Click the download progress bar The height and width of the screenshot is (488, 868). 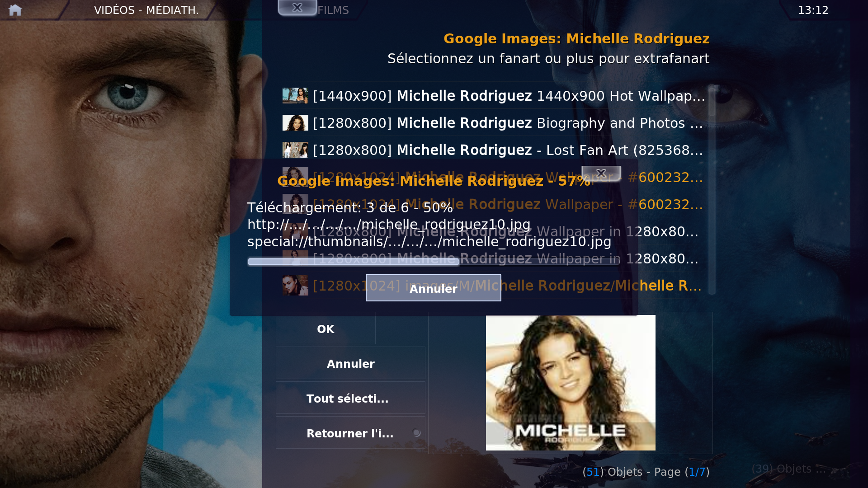(x=433, y=262)
